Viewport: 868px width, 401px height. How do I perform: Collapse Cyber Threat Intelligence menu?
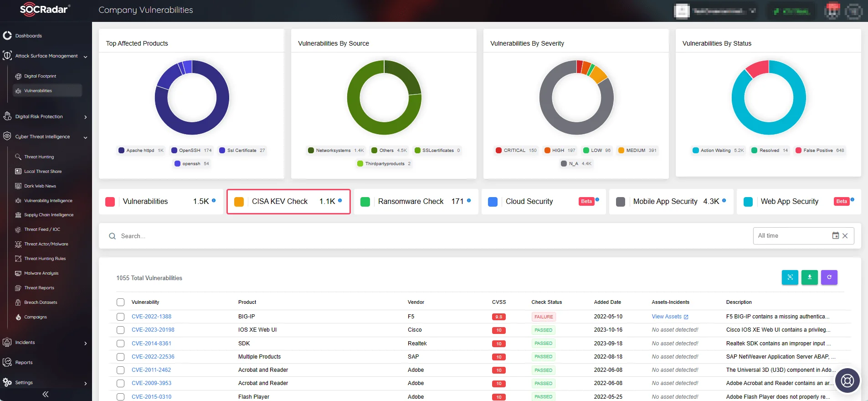(x=85, y=137)
